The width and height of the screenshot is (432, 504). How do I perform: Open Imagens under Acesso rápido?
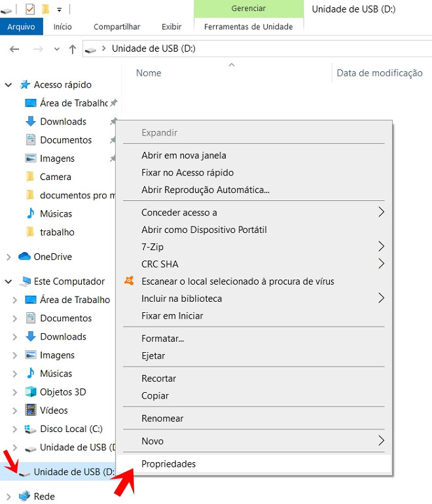57,158
